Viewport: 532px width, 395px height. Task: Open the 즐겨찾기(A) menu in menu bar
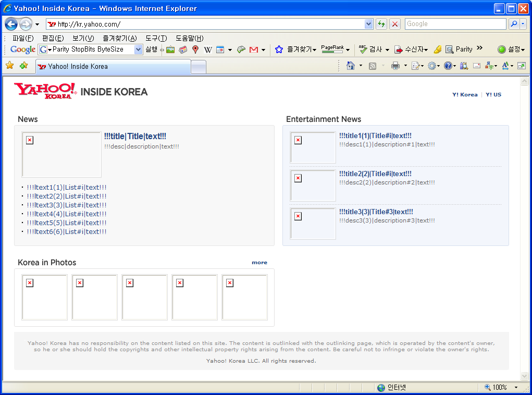pyautogui.click(x=120, y=39)
